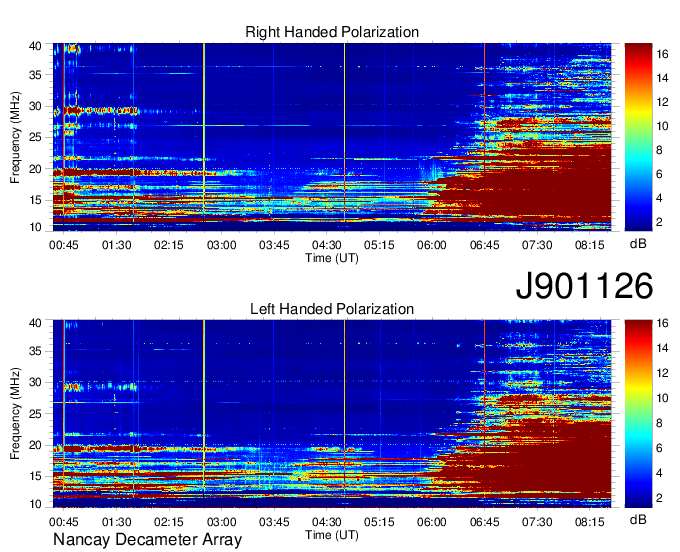680x552 pixels.
Task: Click the 08:15 time tick under the Left Handed plot
Action: tap(590, 522)
